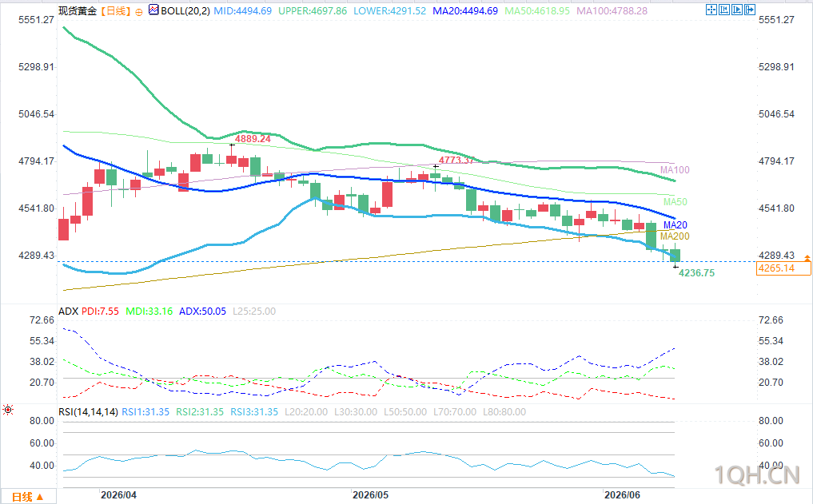This screenshot has height=504, width=813.
Task: Click the L30:30.00 RSI level label
Action: (356, 412)
